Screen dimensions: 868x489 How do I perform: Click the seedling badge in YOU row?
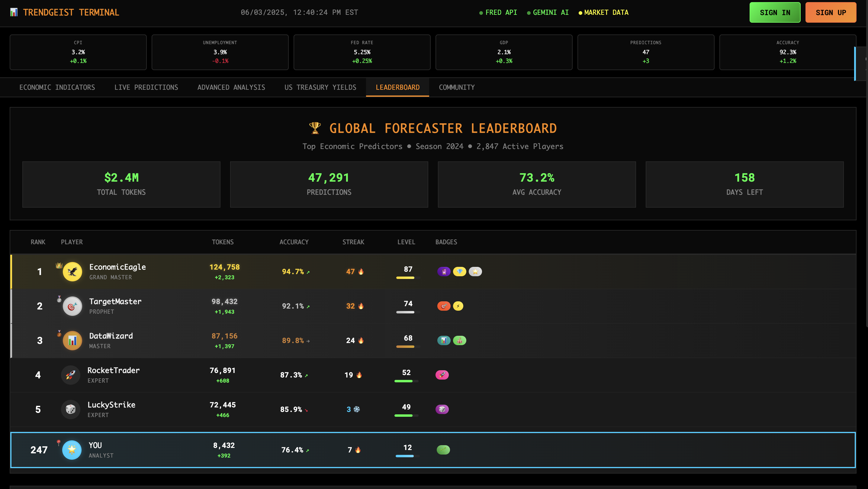coord(443,449)
